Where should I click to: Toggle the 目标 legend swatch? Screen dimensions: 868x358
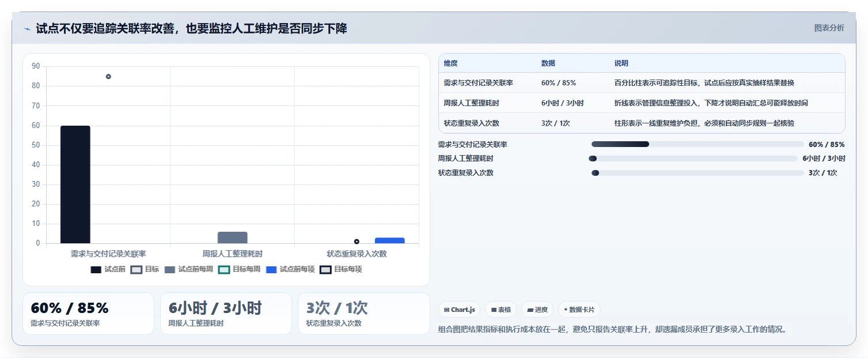[137, 269]
